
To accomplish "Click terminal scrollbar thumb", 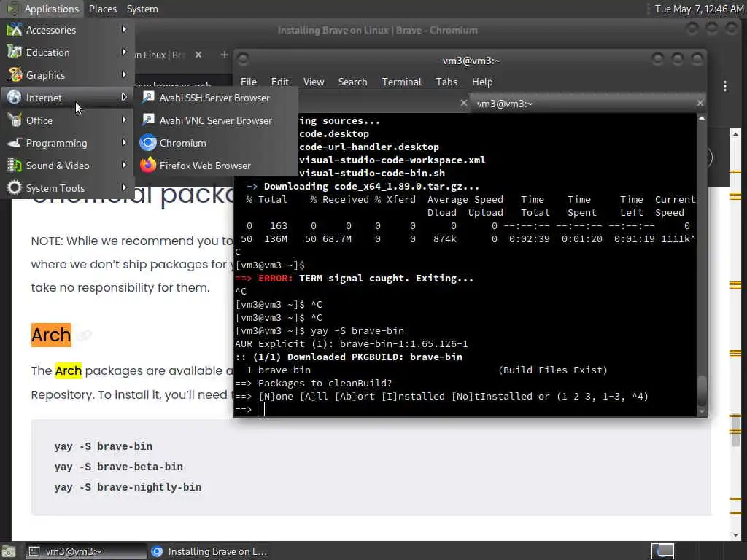I will tap(701, 389).
